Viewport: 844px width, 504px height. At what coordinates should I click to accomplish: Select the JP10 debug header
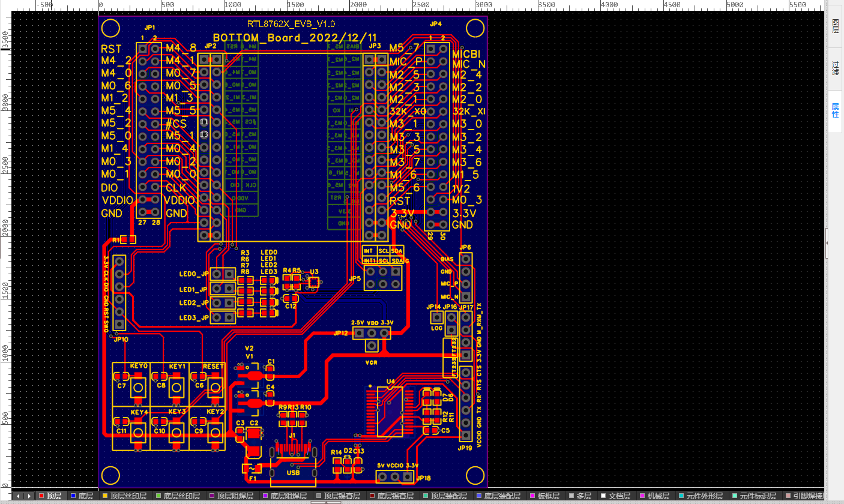119,292
